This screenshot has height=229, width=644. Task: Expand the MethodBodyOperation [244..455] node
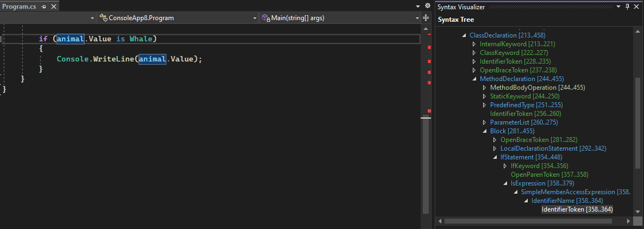pos(485,88)
